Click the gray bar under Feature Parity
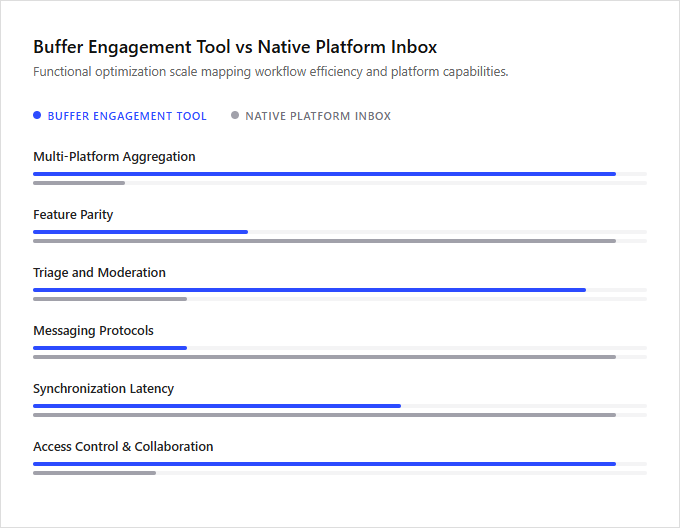The image size is (680, 528). click(x=324, y=241)
